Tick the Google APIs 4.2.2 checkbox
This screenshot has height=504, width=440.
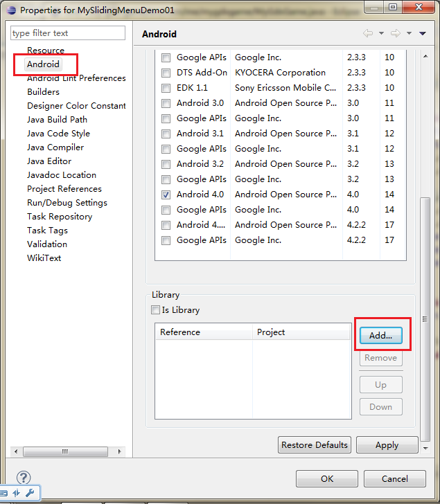(166, 240)
